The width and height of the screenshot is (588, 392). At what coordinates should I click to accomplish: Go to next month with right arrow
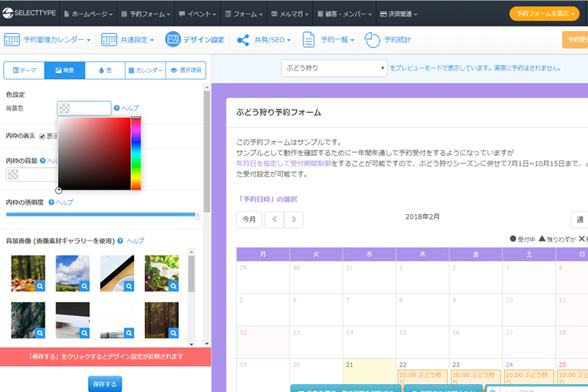pyautogui.click(x=294, y=220)
